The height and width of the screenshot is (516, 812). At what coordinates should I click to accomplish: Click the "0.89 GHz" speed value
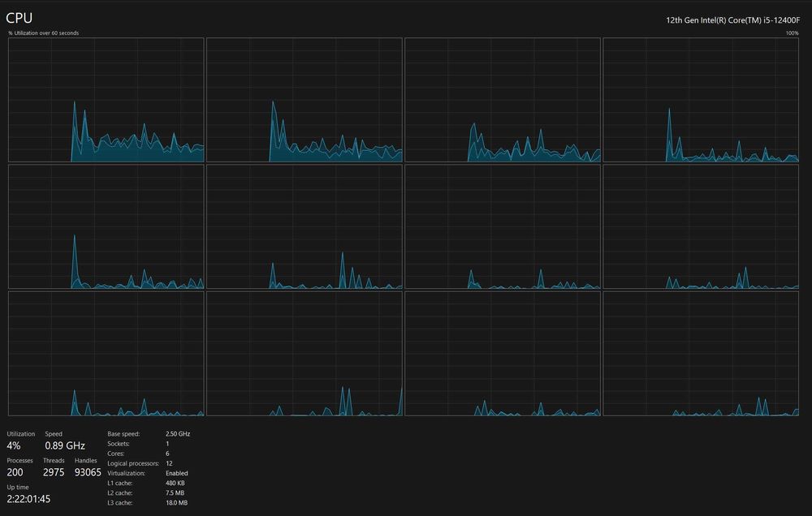point(65,445)
